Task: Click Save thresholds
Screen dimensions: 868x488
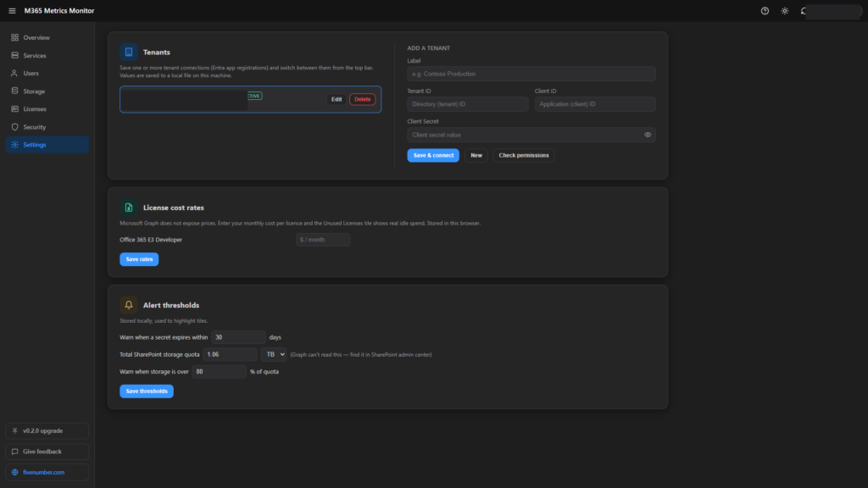Action: pyautogui.click(x=147, y=391)
